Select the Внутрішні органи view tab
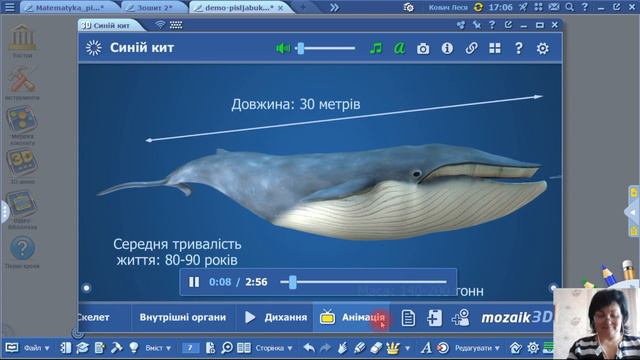640x360 pixels. (x=182, y=317)
